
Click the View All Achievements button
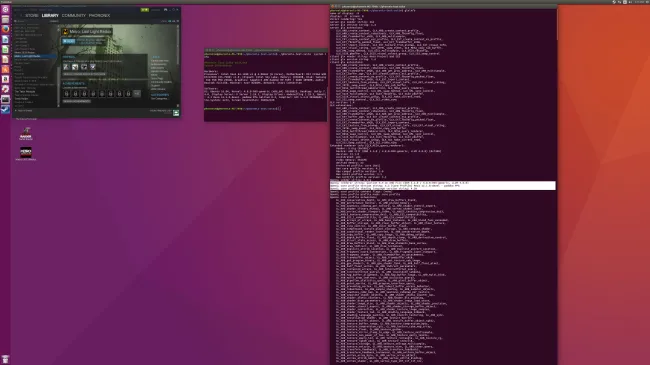[x=77, y=101]
